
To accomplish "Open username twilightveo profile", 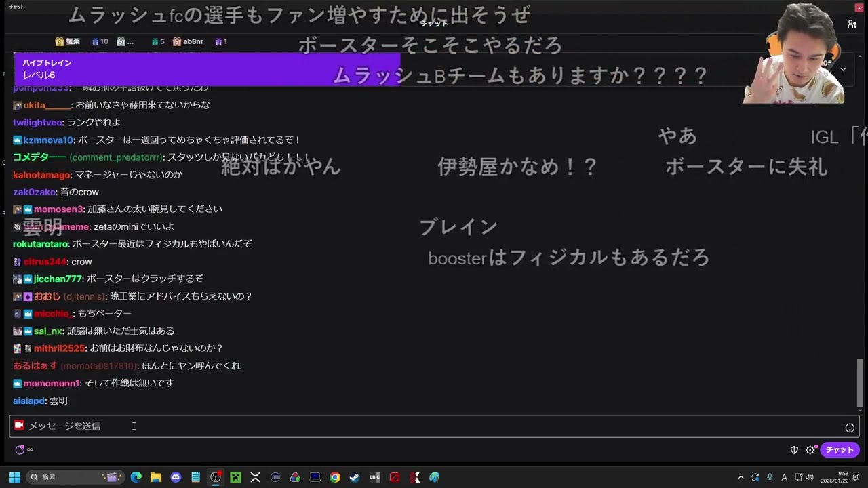I will 38,123.
